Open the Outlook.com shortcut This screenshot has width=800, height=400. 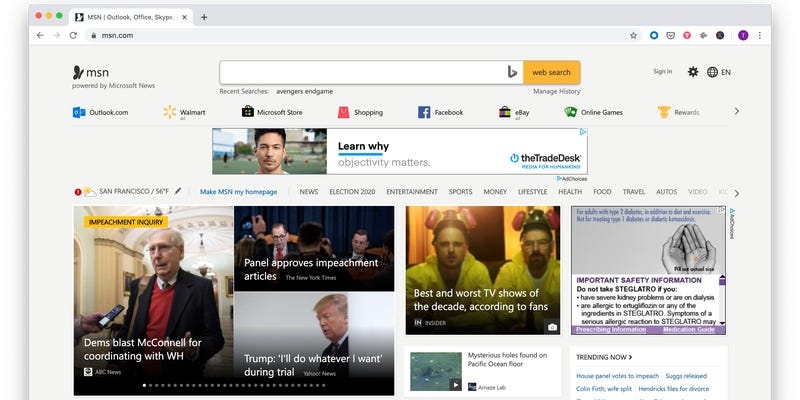pyautogui.click(x=100, y=112)
